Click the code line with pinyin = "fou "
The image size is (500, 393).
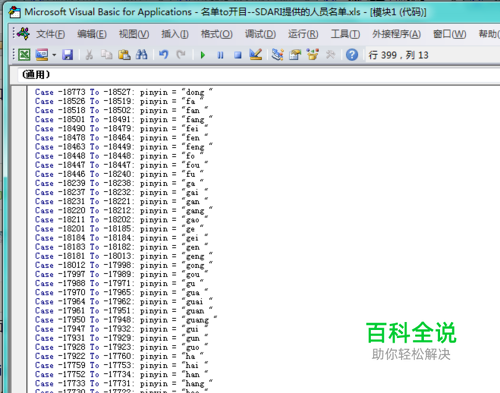pyautogui.click(x=122, y=165)
